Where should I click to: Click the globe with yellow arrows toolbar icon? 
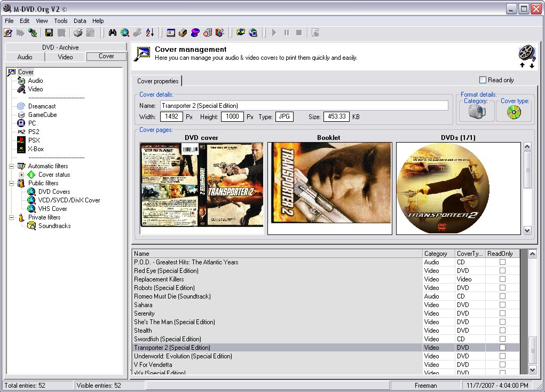241,33
